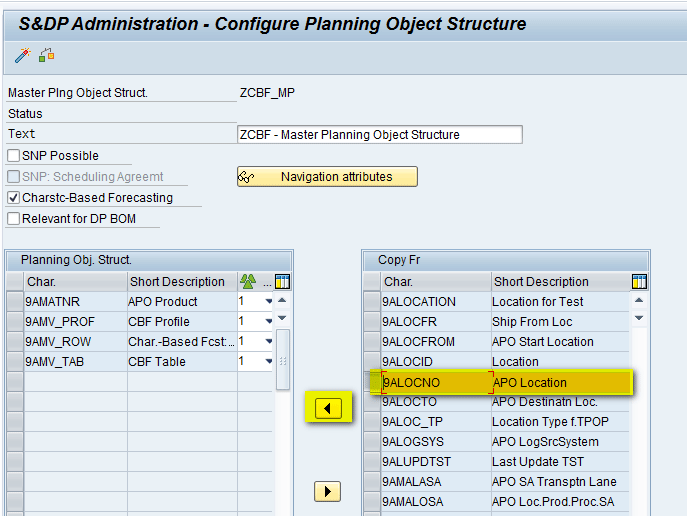Click the Copy Fr scroll down arrow
687x516 pixels.
tap(639, 318)
